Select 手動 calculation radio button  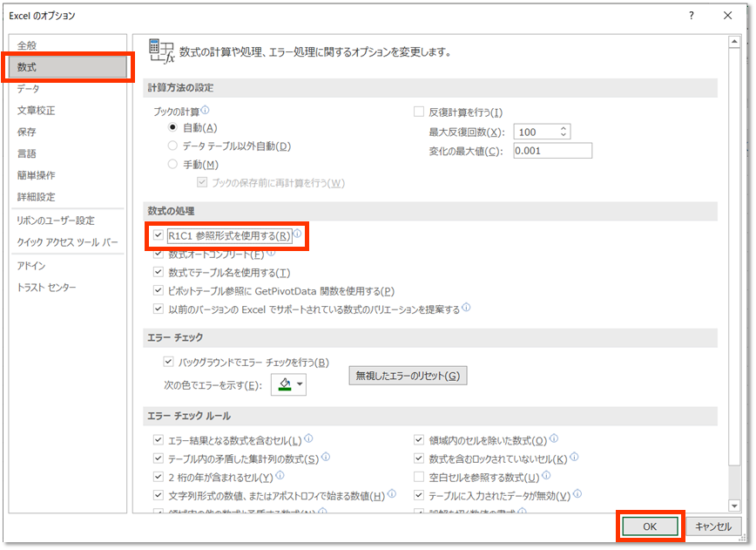172,164
